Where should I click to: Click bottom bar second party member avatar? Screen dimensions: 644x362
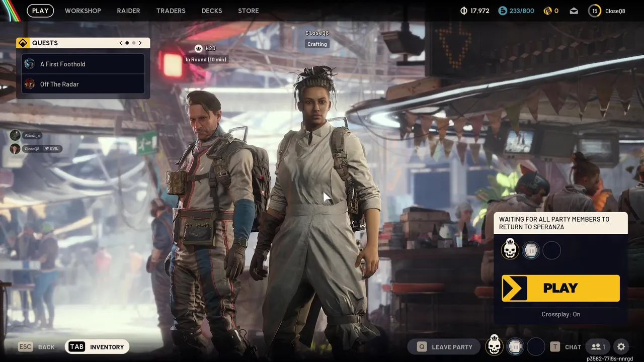click(515, 346)
